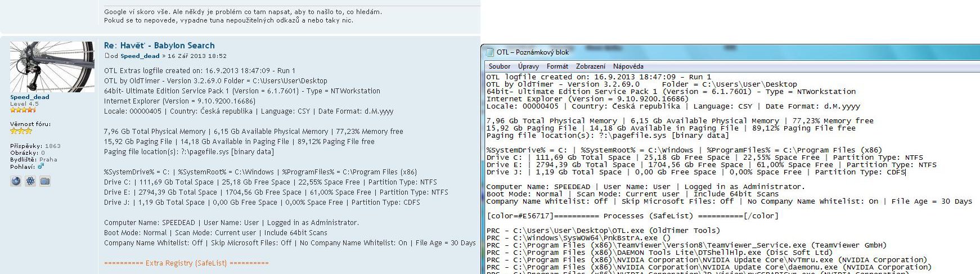Click 'OTL logfile created on' line in Notepad

[599, 77]
